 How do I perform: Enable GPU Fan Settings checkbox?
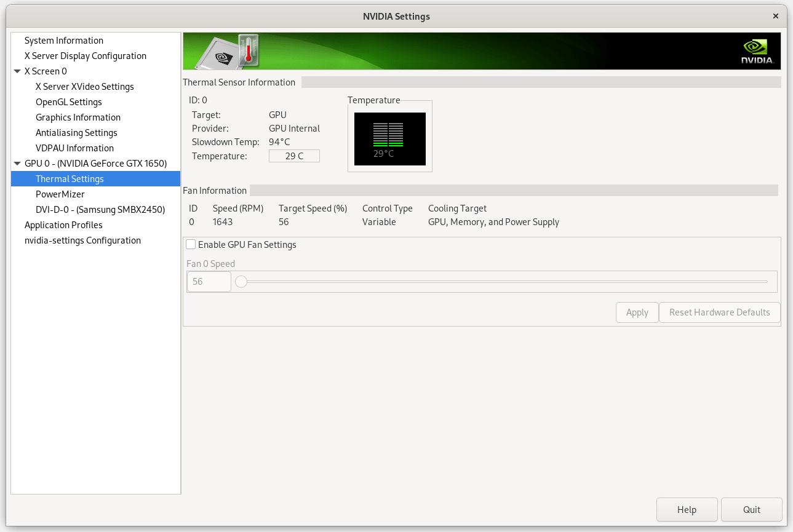191,244
